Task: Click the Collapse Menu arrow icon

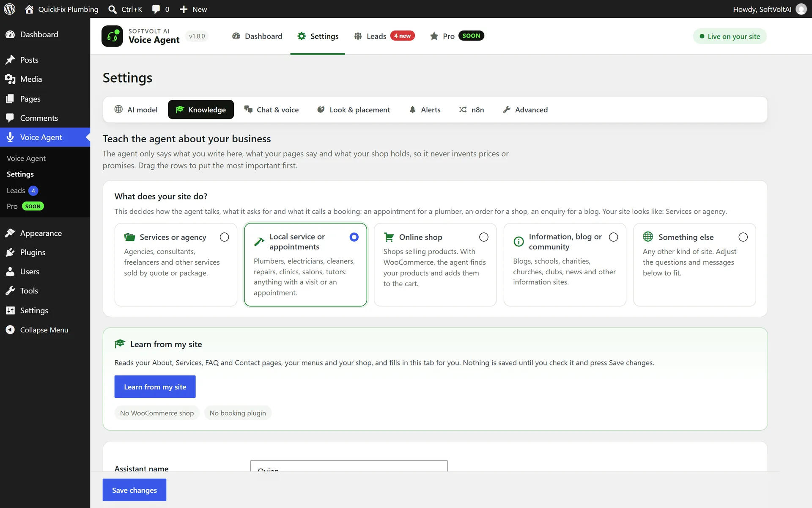Action: (x=10, y=330)
